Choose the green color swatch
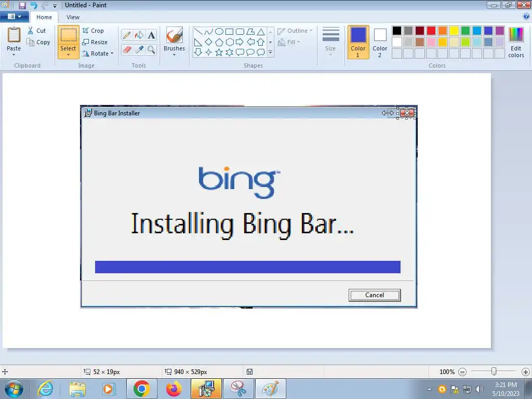532x399 pixels. (x=465, y=31)
